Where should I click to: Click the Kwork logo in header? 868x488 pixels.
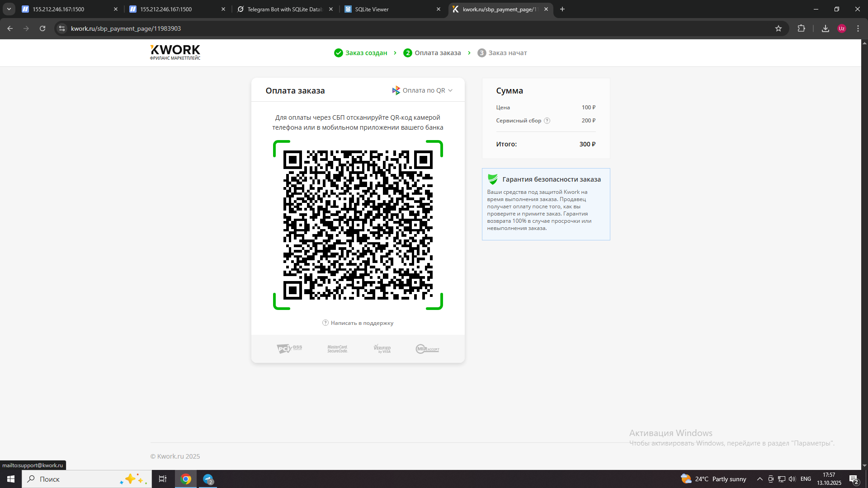[x=175, y=52]
